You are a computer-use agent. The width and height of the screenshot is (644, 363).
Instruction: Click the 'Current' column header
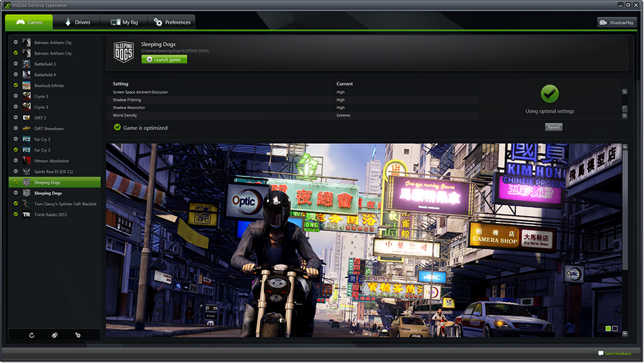[345, 83]
